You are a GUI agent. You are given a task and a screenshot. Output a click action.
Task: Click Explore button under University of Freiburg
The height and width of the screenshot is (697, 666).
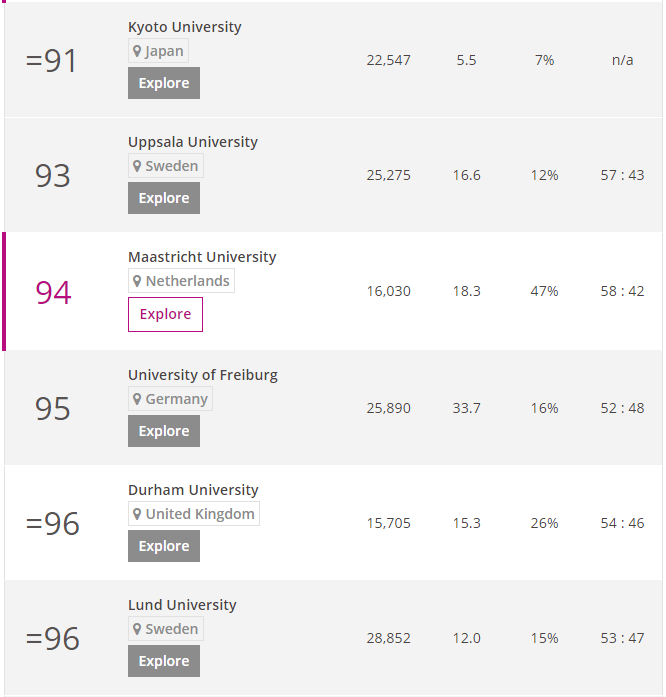(x=164, y=431)
